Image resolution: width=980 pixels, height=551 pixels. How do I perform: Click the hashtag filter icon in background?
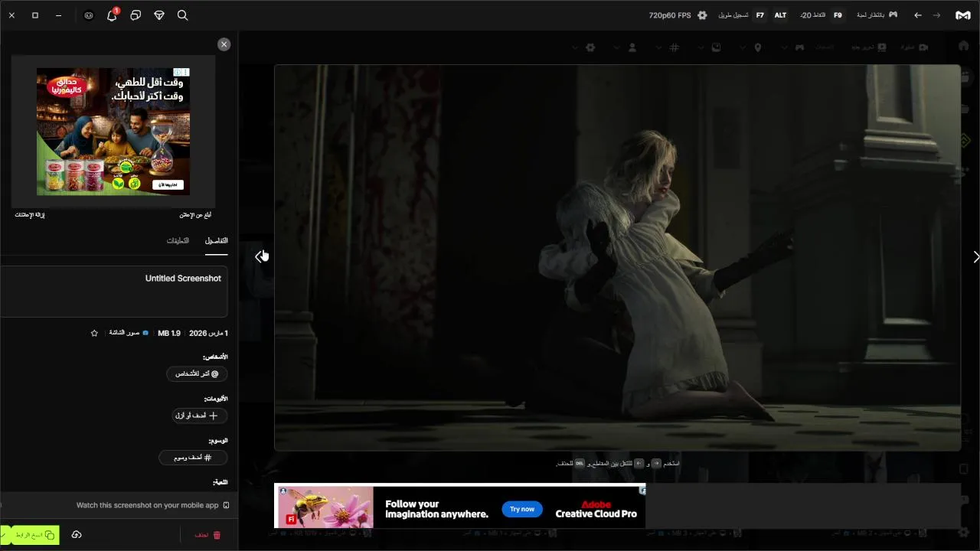pyautogui.click(x=675, y=47)
